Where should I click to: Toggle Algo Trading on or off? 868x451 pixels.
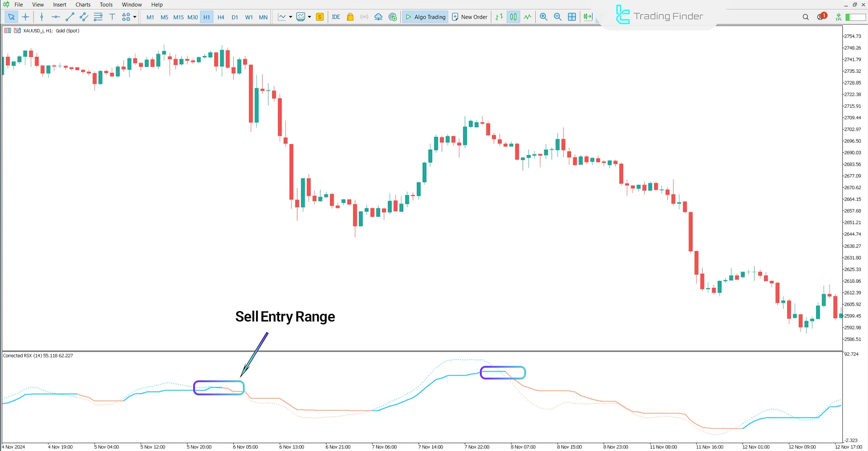coord(425,17)
